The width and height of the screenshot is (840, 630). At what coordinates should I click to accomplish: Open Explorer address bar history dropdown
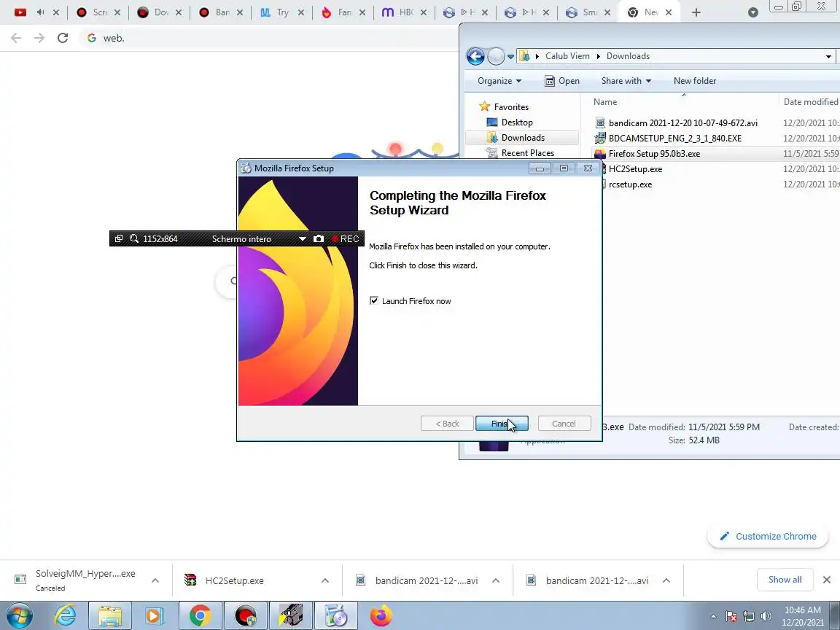click(828, 56)
